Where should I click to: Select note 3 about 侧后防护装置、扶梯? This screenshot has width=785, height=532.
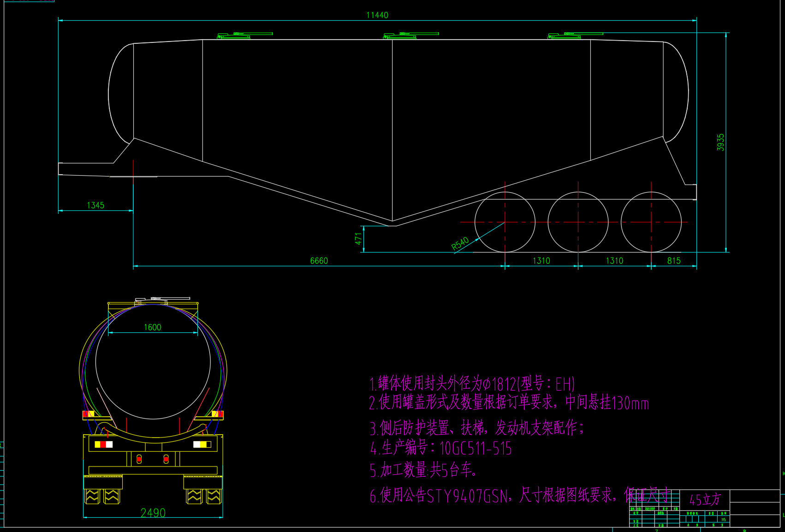click(x=477, y=428)
